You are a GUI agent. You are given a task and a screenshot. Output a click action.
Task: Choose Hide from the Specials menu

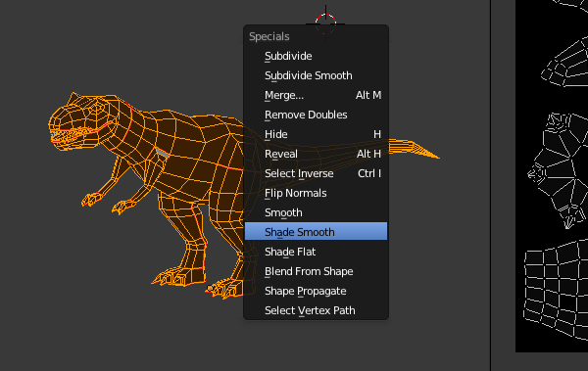coord(316,134)
